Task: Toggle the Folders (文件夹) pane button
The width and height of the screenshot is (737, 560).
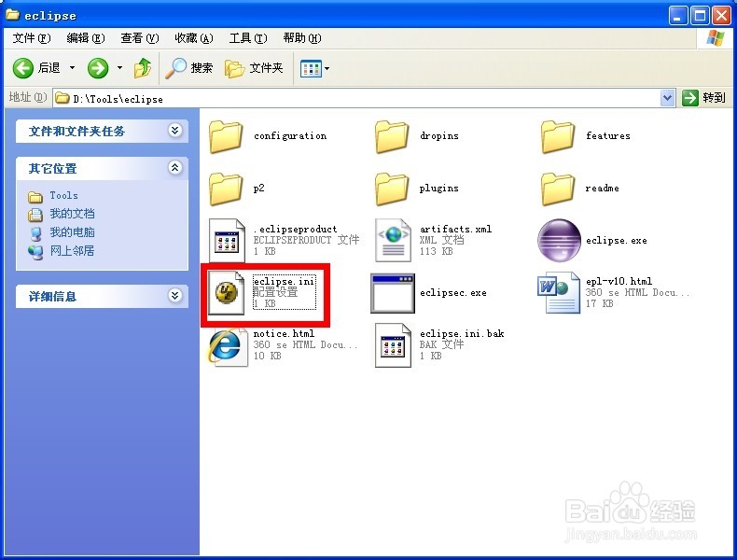Action: click(x=255, y=68)
